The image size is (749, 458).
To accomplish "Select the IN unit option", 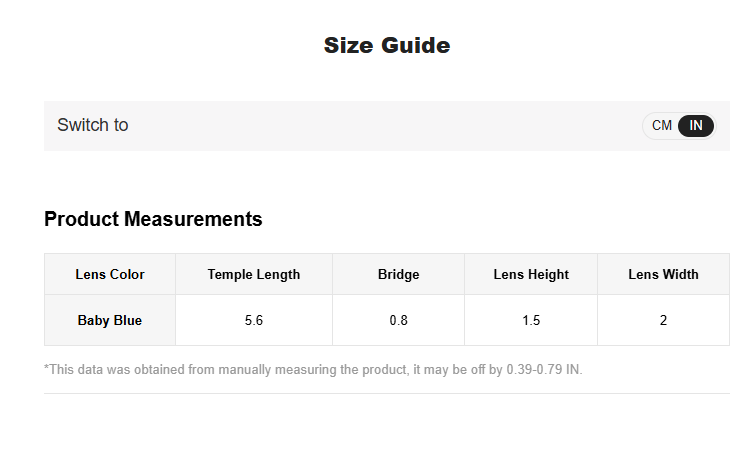I will [x=696, y=126].
